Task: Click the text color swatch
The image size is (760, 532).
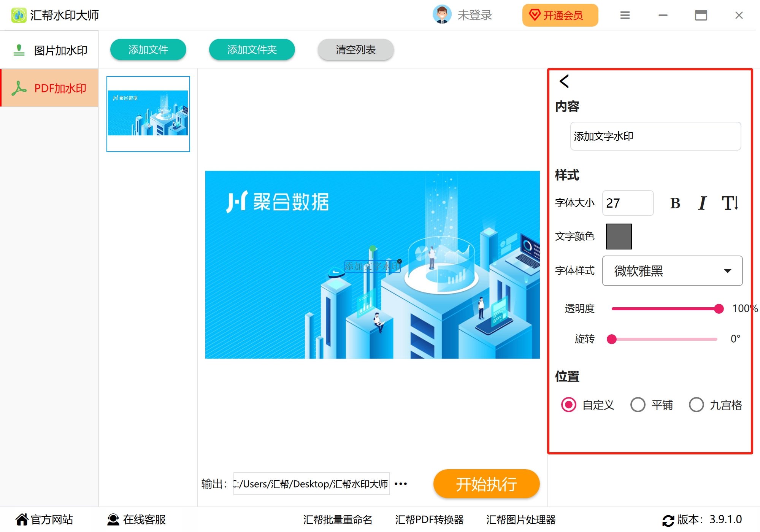Action: click(619, 237)
